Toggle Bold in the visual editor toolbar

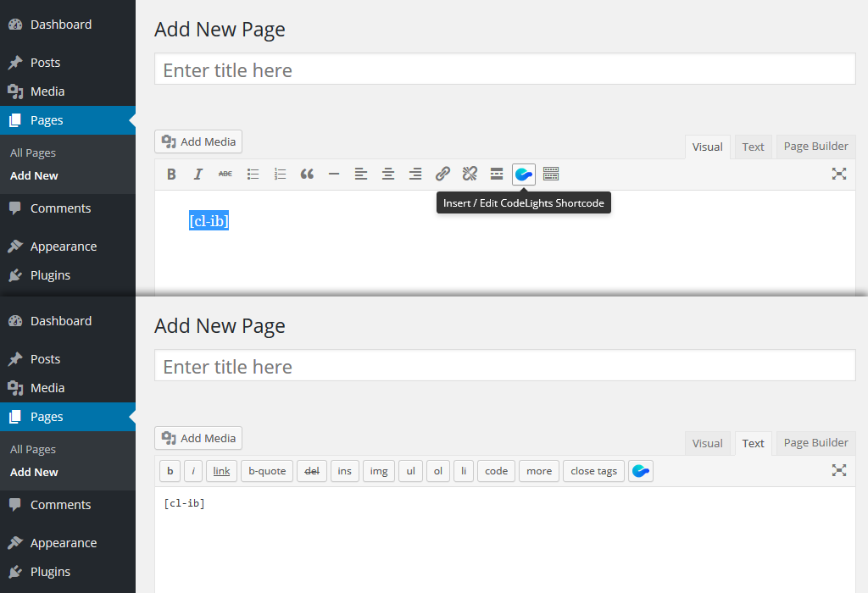coord(171,175)
